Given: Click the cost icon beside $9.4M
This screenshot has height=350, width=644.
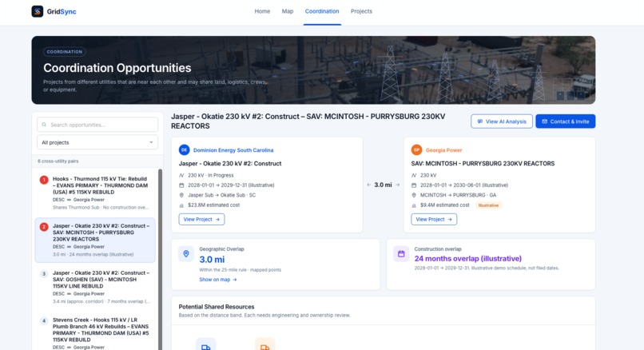Looking at the screenshot, I should point(414,205).
